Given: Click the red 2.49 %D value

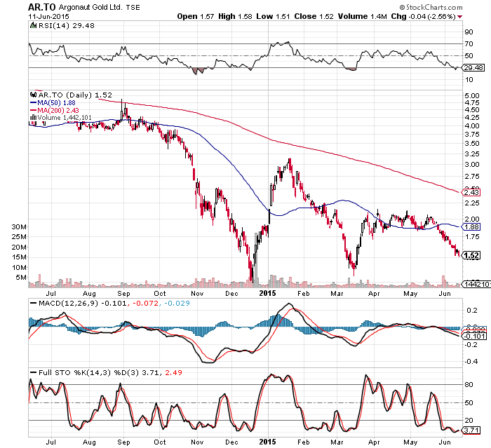Looking at the screenshot, I should click(173, 372).
